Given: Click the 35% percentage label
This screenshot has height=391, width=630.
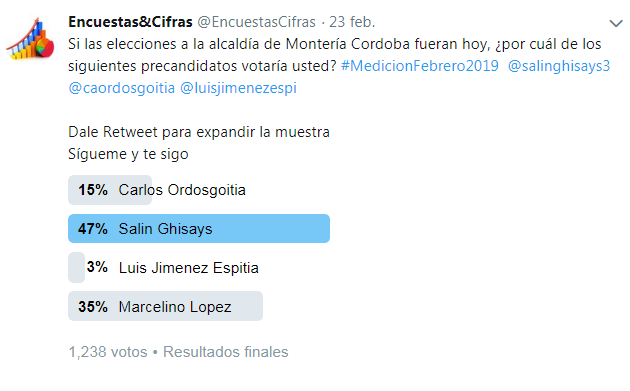Looking at the screenshot, I should click(x=93, y=307).
